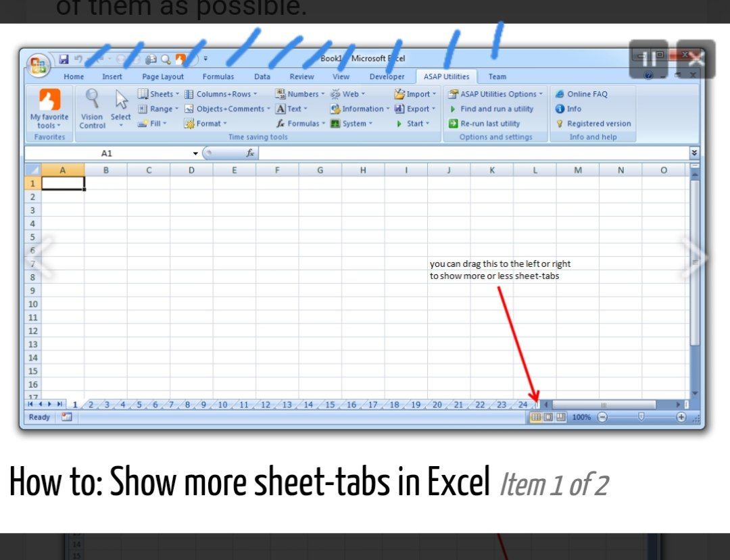Switch to the Insert ribbon tab

[112, 77]
